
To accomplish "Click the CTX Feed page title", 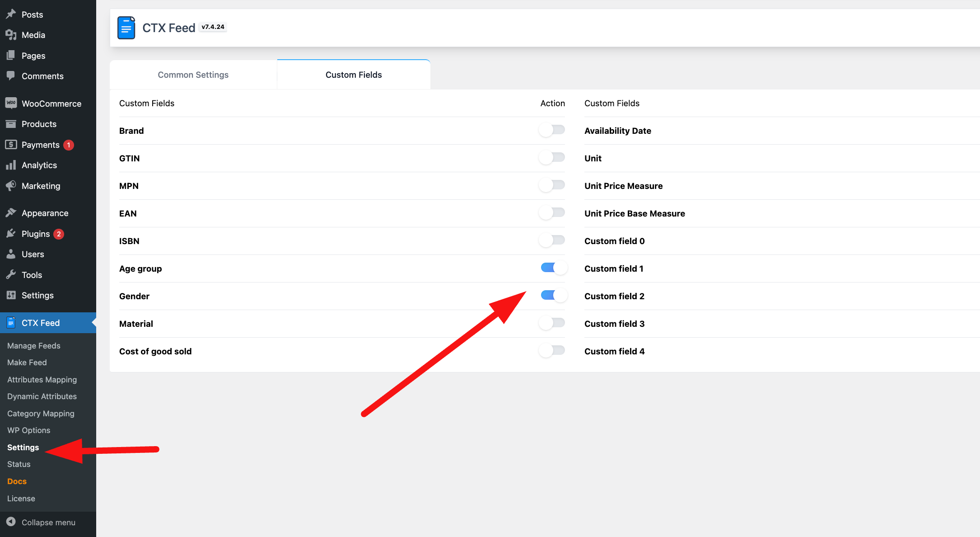I will point(169,28).
